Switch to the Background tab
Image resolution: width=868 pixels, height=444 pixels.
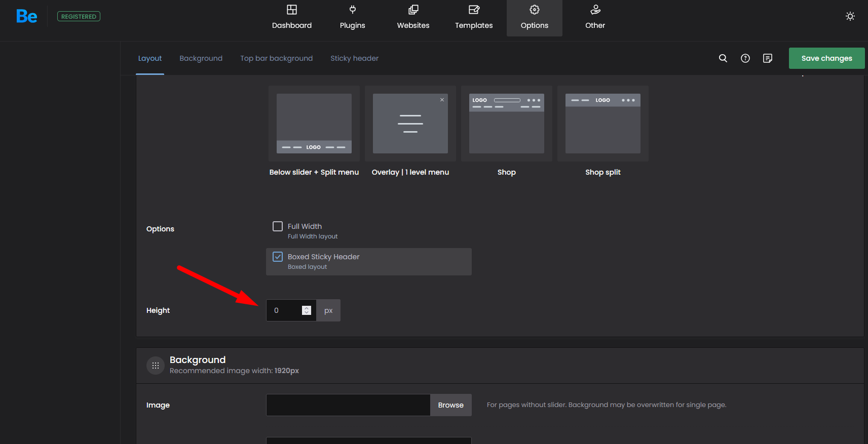[201, 58]
